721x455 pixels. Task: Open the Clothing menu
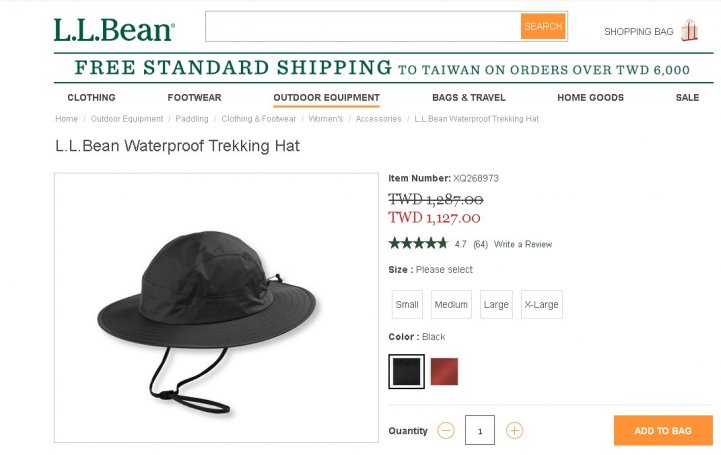click(92, 97)
